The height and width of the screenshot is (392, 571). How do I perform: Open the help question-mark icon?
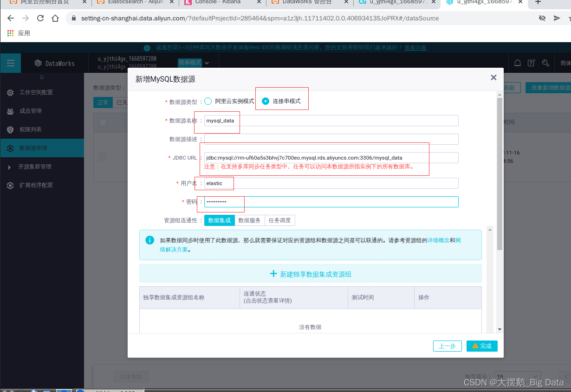tap(532, 63)
